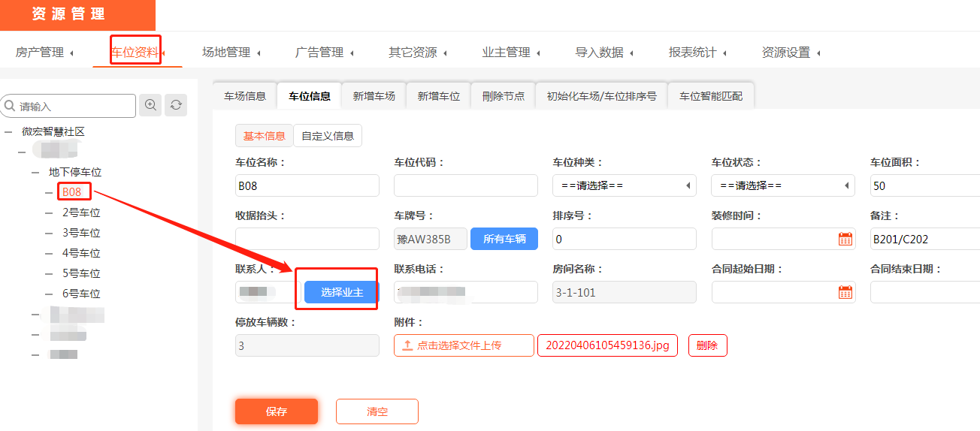
Task: Click the orange 保存 button
Action: (276, 411)
